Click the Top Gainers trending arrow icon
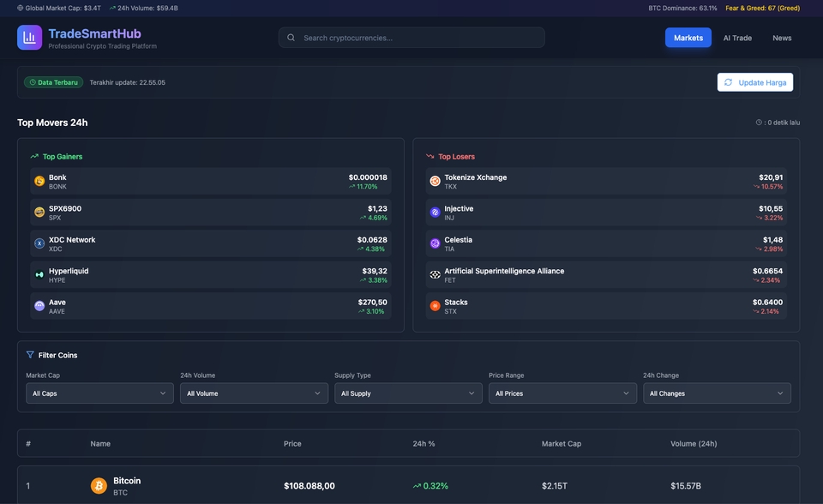Screen dimensions: 823x504 [33, 155]
